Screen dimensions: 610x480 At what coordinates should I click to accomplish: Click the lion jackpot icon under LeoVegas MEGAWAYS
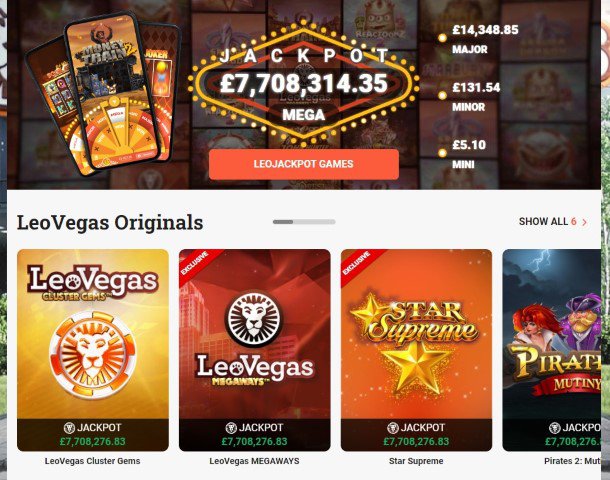point(231,428)
